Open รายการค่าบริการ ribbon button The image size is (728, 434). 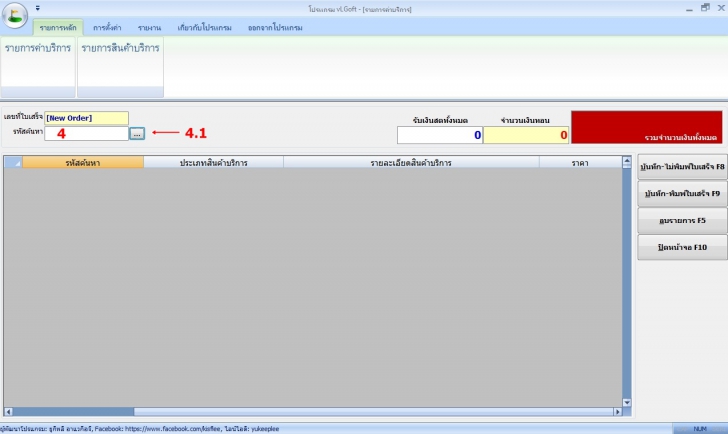(x=38, y=67)
